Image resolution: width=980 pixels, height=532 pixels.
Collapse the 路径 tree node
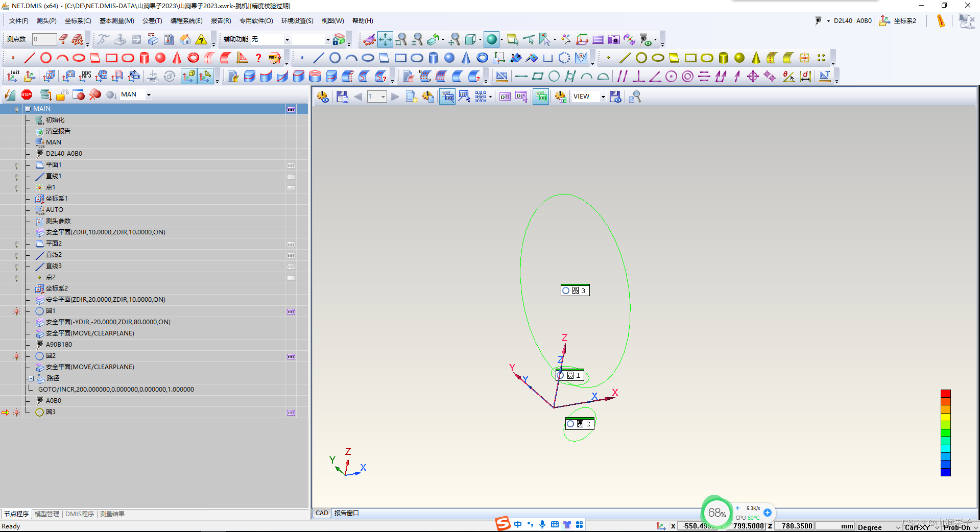31,379
